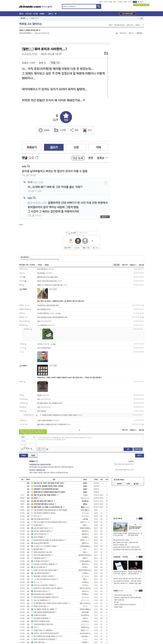Click the first 댓글돌이 ad staircase thumbnail
Image resolution: width=163 pixels, height=644 pixels.
tap(42, 294)
